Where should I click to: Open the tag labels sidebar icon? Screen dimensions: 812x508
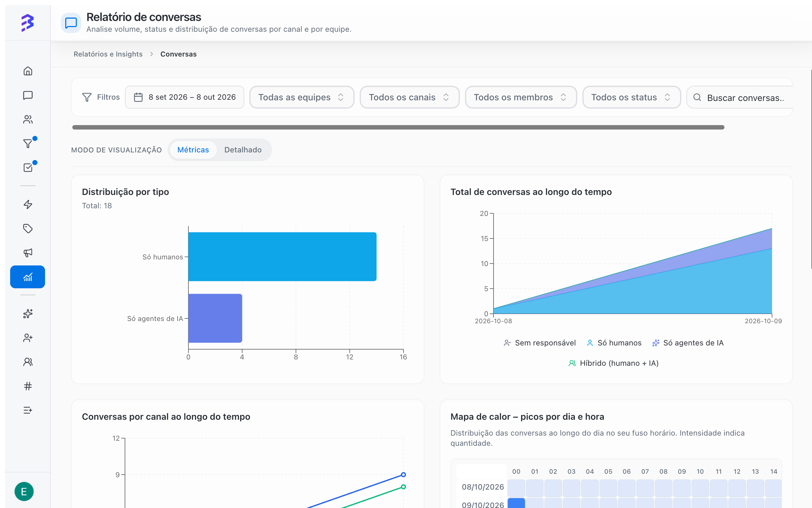[28, 229]
